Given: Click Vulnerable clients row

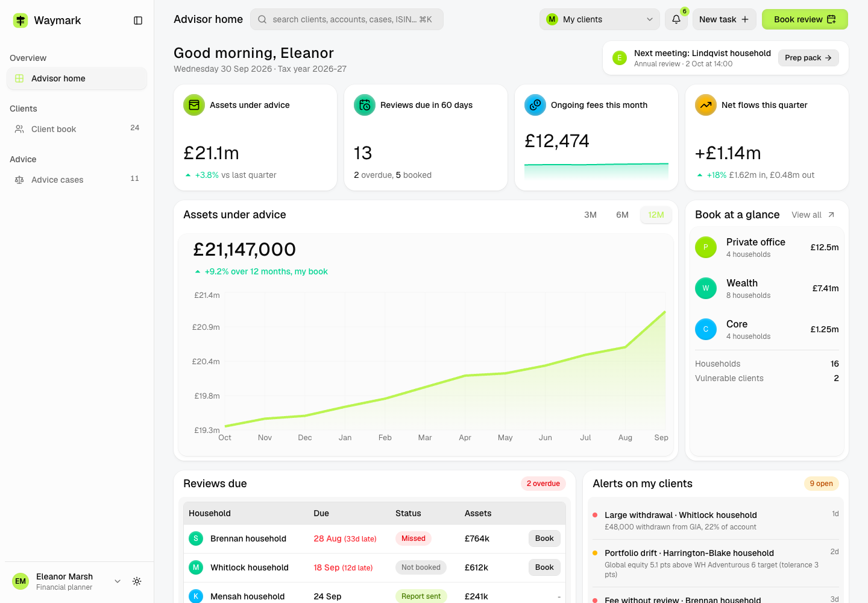Looking at the screenshot, I should click(767, 378).
